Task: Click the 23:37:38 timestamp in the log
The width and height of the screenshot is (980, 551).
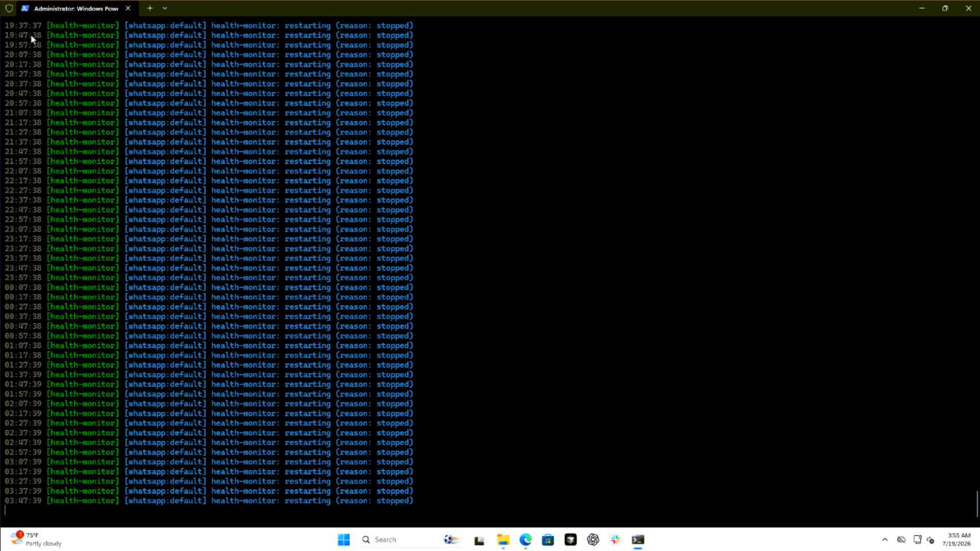Action: click(23, 259)
